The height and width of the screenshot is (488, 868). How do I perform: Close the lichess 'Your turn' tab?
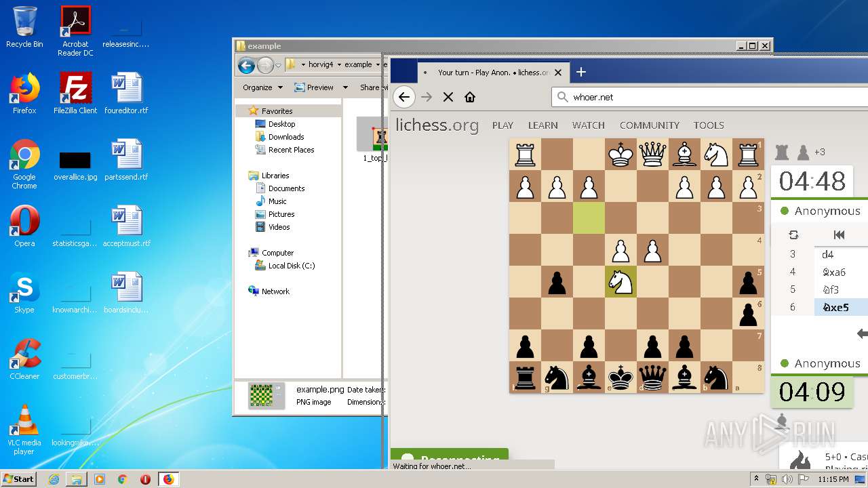point(558,72)
